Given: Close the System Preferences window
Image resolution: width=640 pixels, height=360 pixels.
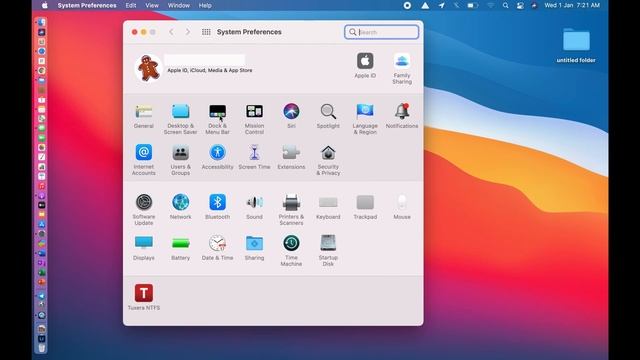Looking at the screenshot, I should (134, 32).
